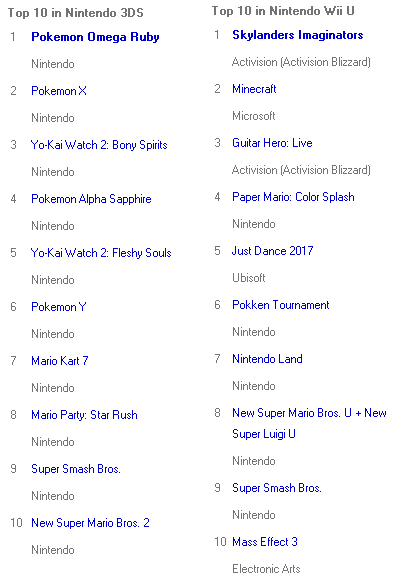Click the Pokken Tournament link
The height and width of the screenshot is (588, 419).
(x=281, y=305)
